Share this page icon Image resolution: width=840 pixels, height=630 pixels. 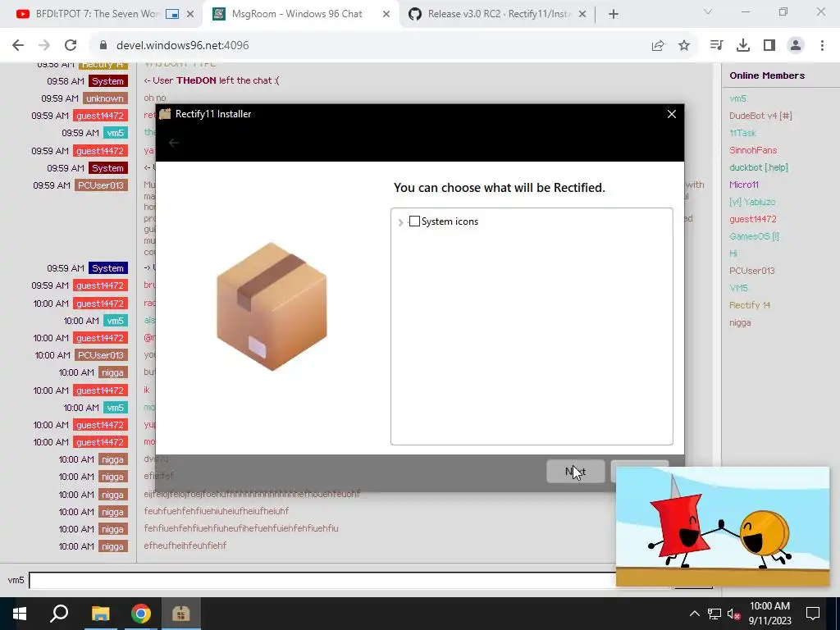click(x=658, y=46)
